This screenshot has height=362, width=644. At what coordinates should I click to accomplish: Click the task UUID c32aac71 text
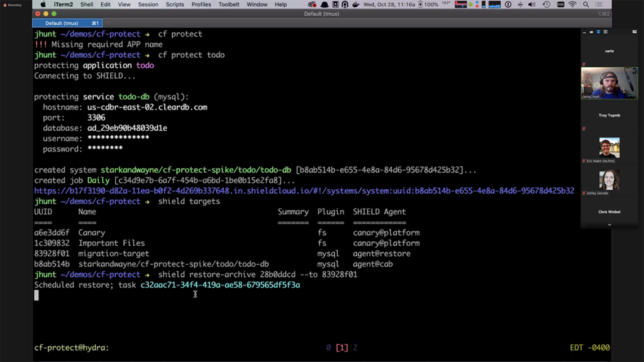[220, 285]
